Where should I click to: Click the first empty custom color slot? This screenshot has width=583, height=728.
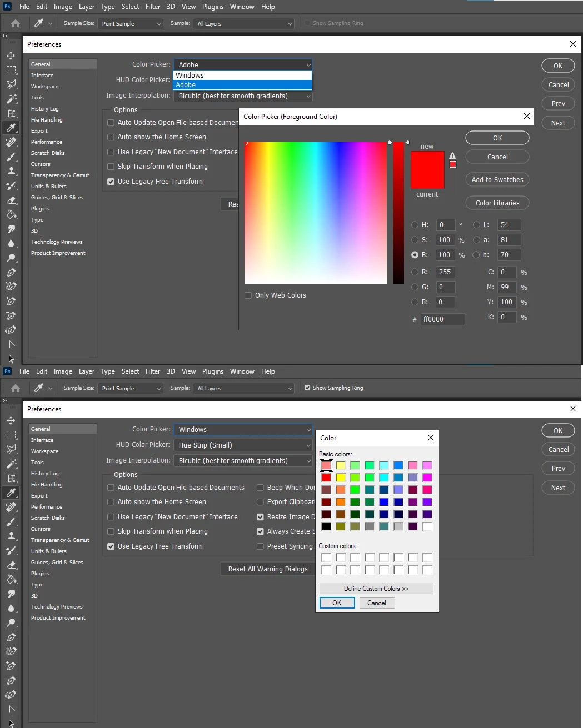pyautogui.click(x=326, y=558)
